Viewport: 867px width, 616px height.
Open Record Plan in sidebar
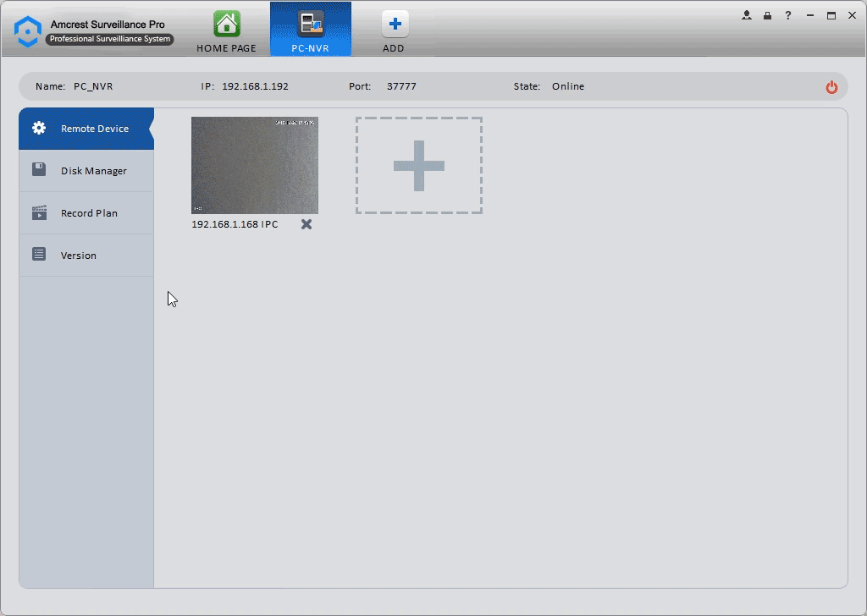point(86,213)
